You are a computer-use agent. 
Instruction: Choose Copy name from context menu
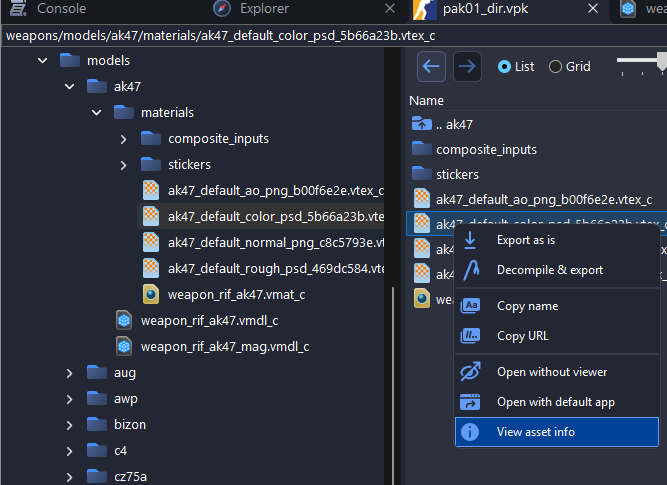pyautogui.click(x=557, y=306)
